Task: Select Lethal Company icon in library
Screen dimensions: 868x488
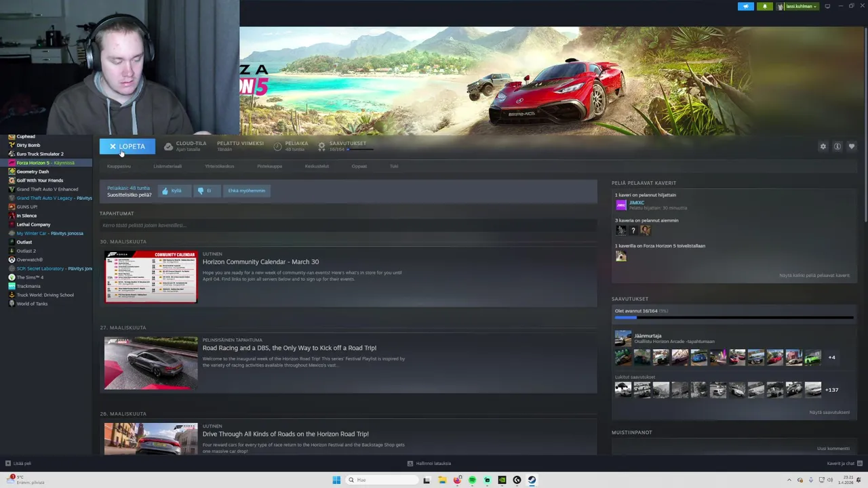Action: [x=12, y=224]
